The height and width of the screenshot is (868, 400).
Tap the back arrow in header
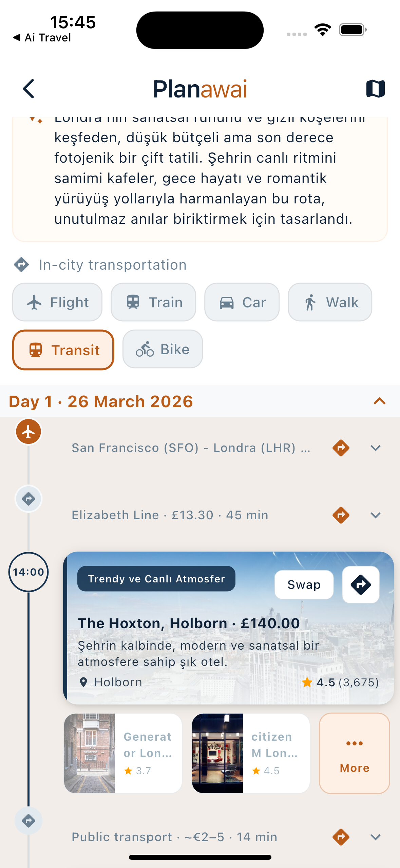[29, 89]
